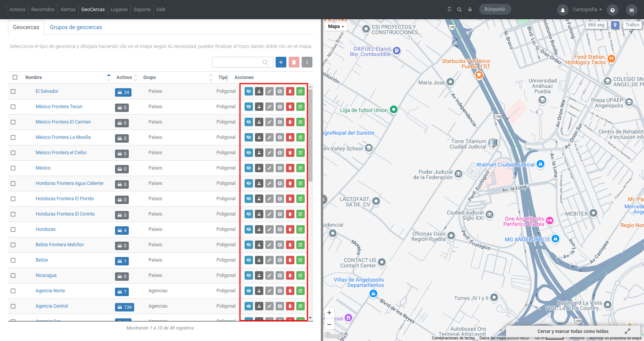Add a new geofence with plus button

click(281, 62)
